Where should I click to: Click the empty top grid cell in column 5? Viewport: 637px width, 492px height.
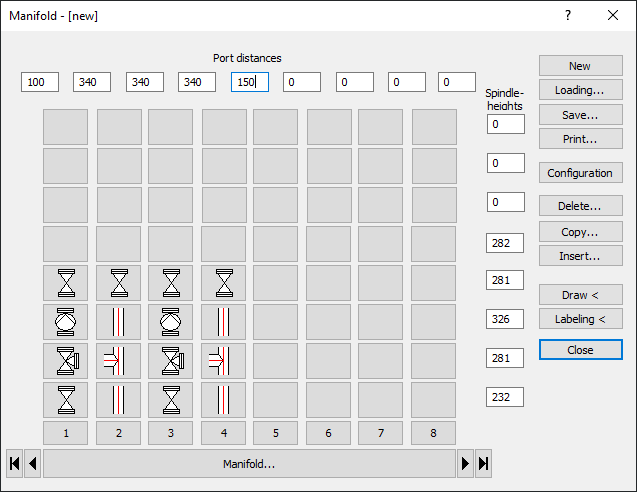click(275, 127)
